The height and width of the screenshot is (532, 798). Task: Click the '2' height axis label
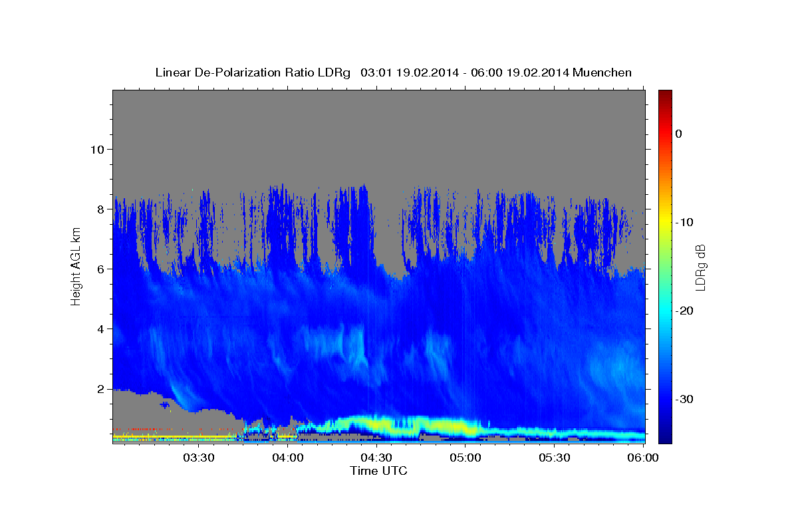point(100,388)
